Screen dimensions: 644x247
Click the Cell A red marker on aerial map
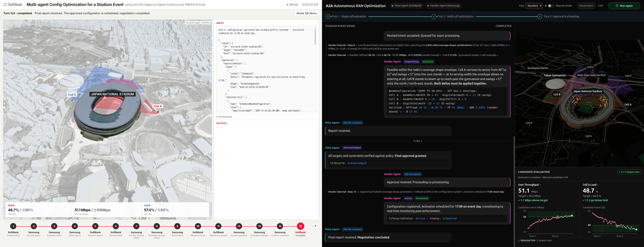coord(158,112)
